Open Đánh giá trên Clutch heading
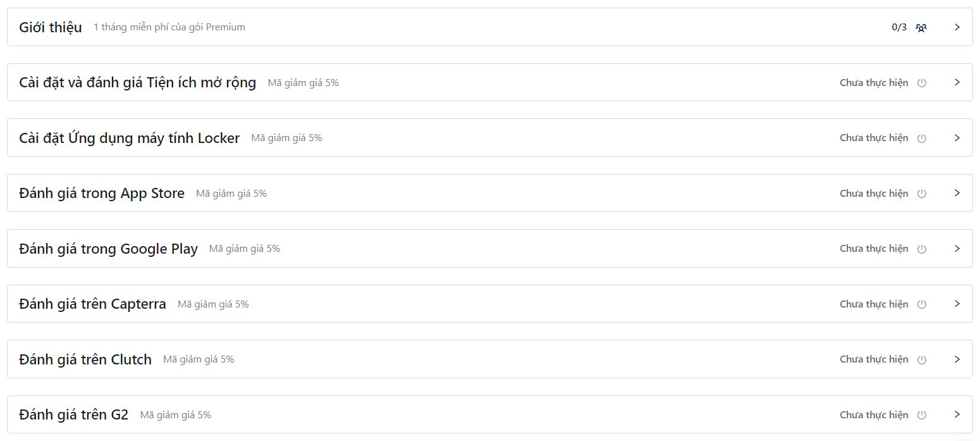The image size is (980, 441). pyautogui.click(x=85, y=359)
